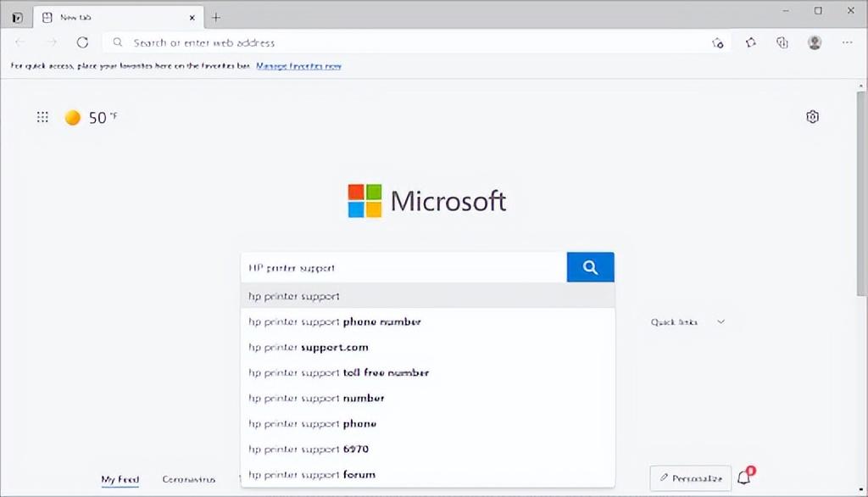The height and width of the screenshot is (497, 868).
Task: Choose suggestion hp printer support 6970
Action: point(427,449)
